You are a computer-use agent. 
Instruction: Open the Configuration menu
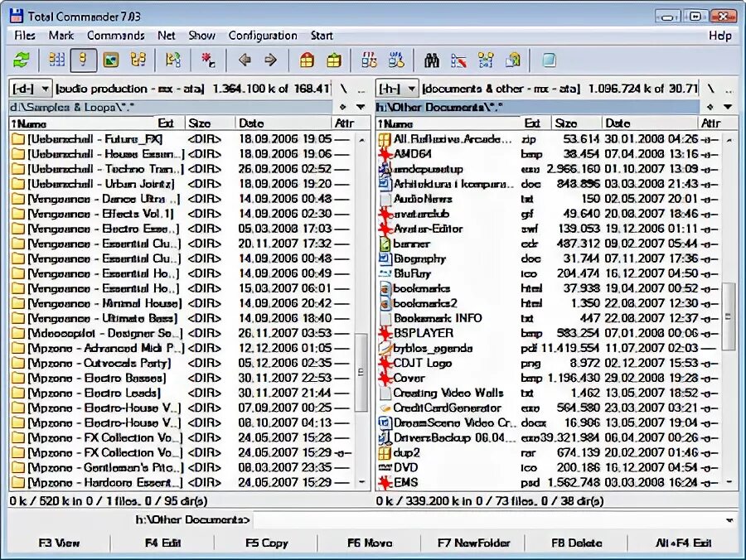coord(263,36)
